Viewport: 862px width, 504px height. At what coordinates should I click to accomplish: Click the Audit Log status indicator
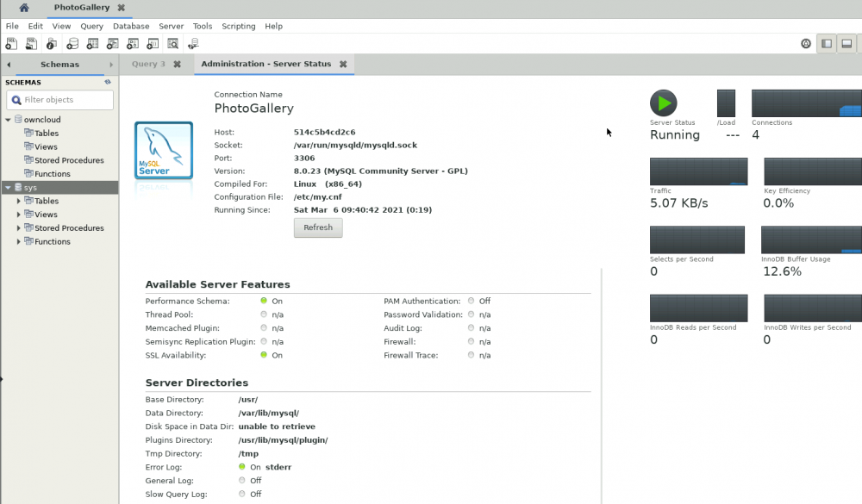tap(472, 327)
